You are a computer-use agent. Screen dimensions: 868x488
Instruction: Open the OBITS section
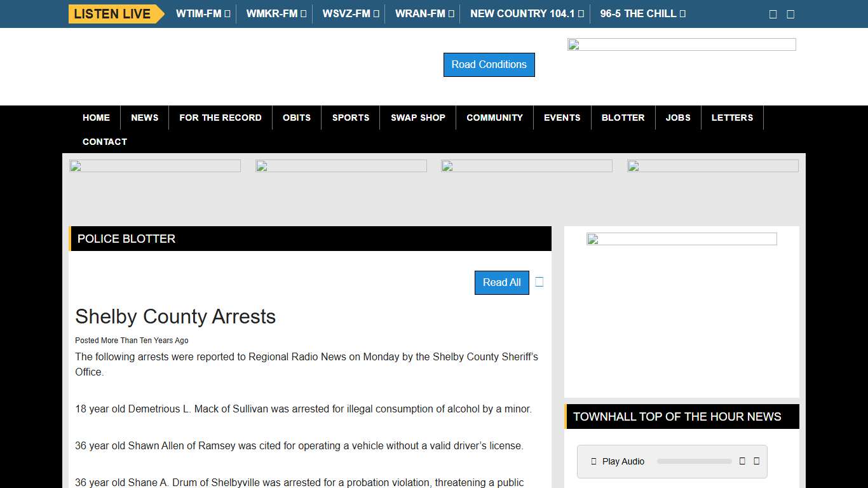tap(296, 118)
